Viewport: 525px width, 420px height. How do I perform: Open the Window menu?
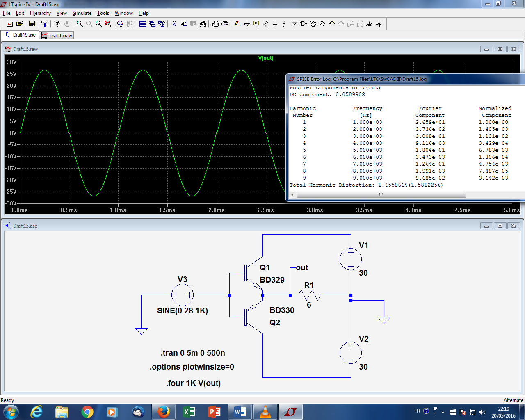tap(123, 13)
